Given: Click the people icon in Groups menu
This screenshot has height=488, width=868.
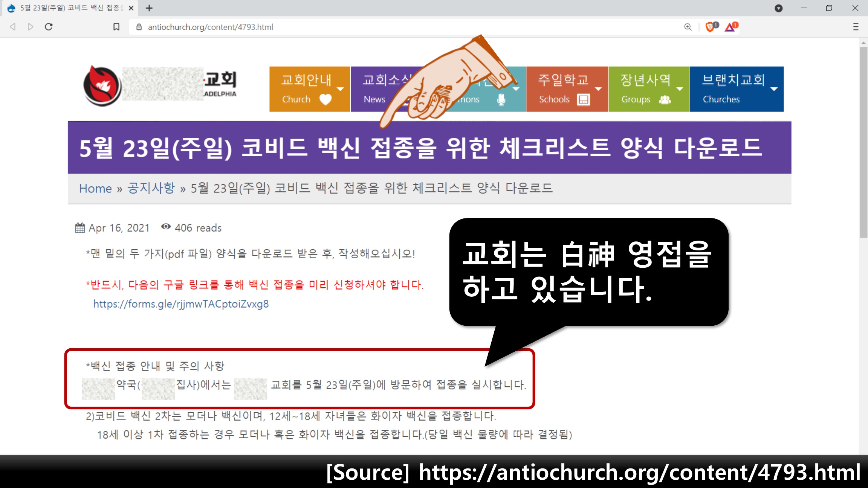Looking at the screenshot, I should click(x=665, y=99).
